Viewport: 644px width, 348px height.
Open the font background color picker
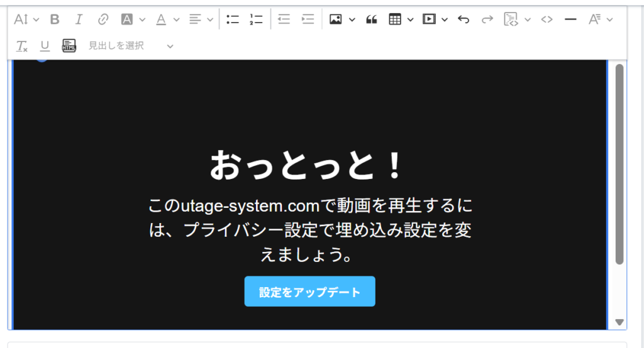(133, 19)
